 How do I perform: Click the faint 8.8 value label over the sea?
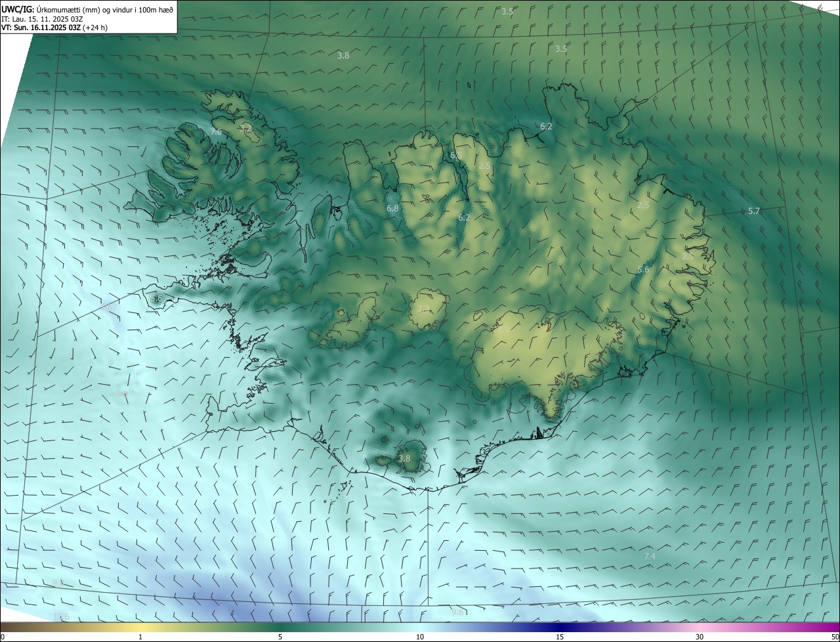pyautogui.click(x=122, y=394)
